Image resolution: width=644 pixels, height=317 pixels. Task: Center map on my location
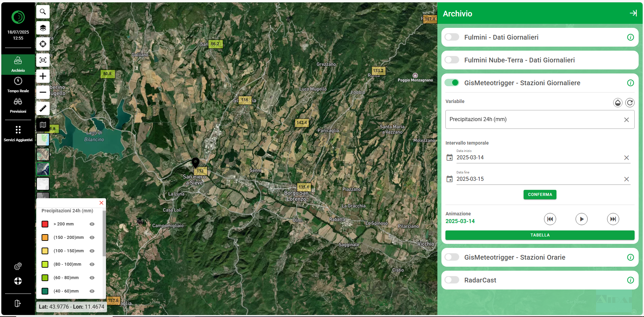point(43,44)
